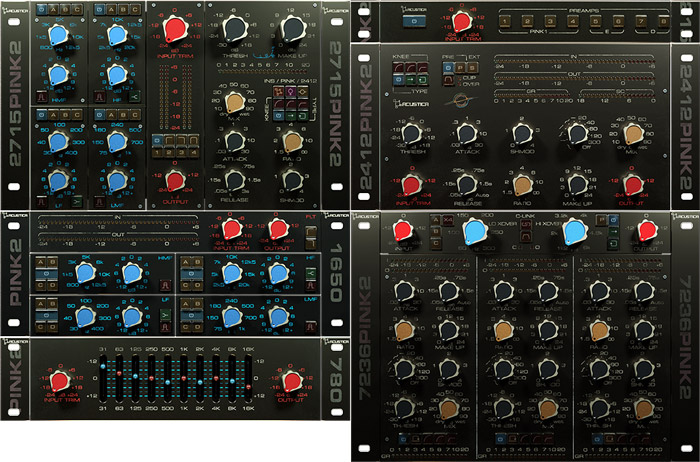This screenshot has height=462, width=700.
Task: Toggle power on 1650 HMF band
Action: [x=47, y=273]
